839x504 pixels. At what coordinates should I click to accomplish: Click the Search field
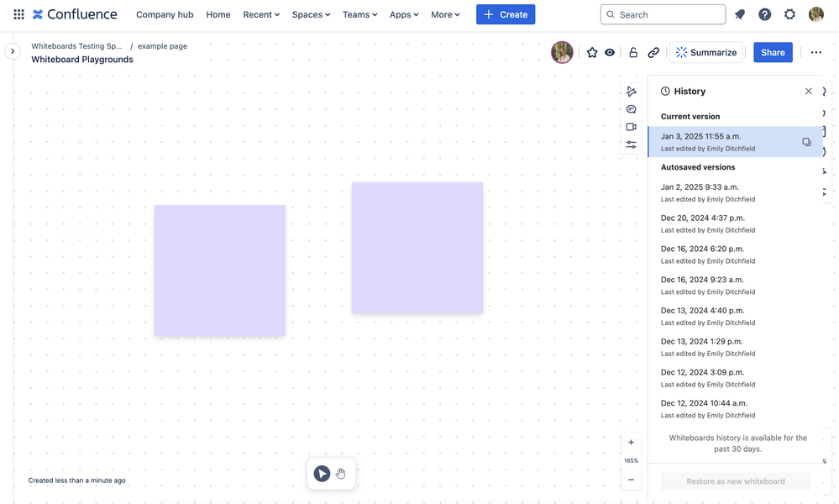pyautogui.click(x=663, y=14)
